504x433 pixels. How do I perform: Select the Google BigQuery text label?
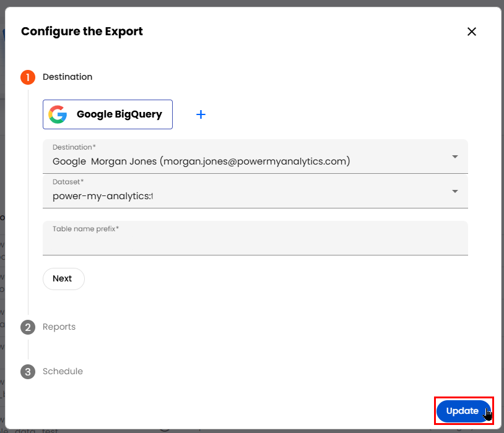119,114
